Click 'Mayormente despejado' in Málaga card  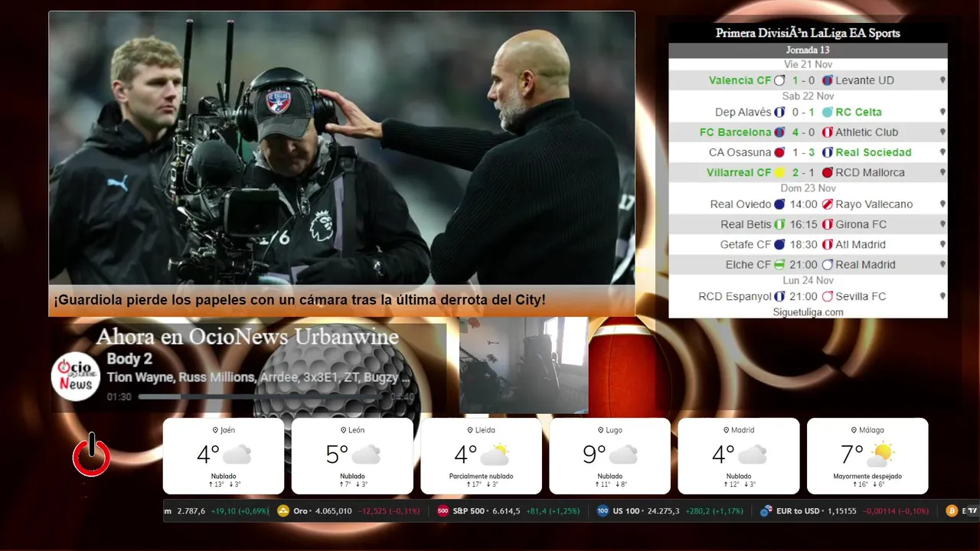click(867, 476)
